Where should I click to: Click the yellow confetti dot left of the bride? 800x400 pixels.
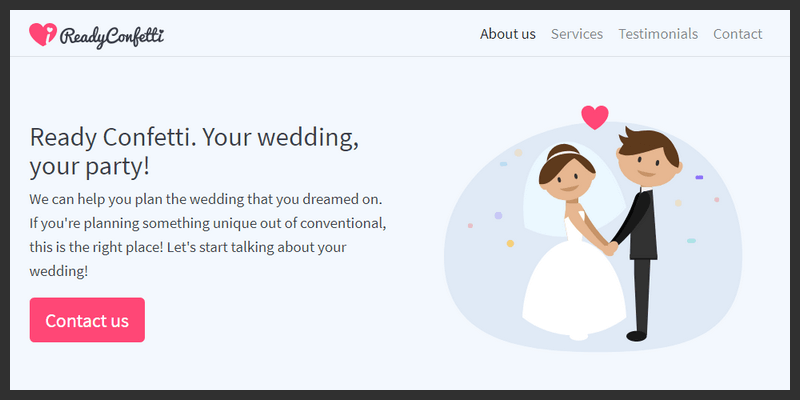click(x=510, y=243)
